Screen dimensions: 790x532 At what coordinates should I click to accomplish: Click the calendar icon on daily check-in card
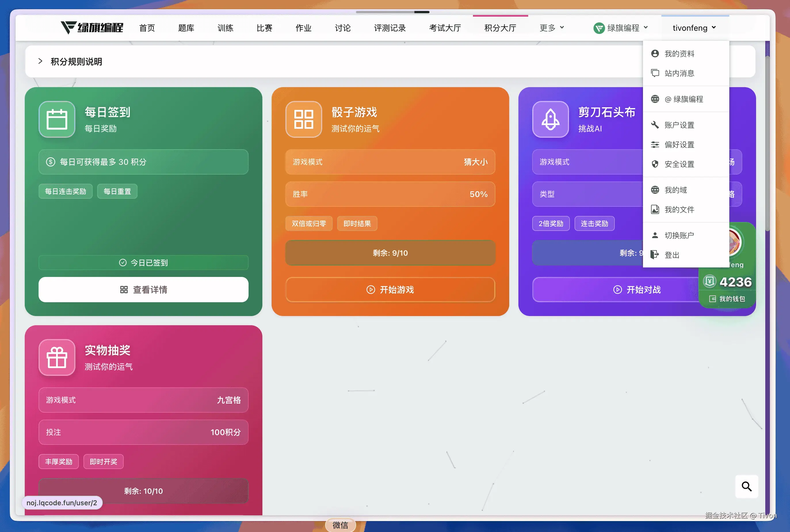57,119
